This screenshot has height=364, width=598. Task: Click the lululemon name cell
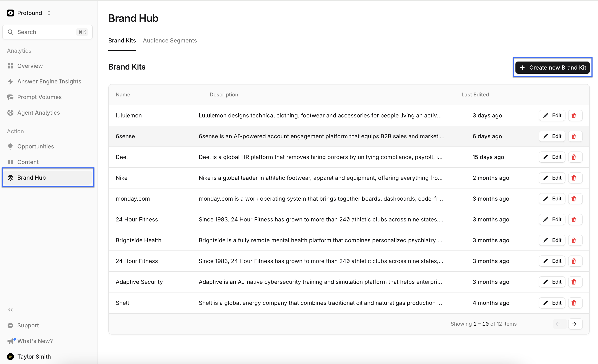point(129,115)
